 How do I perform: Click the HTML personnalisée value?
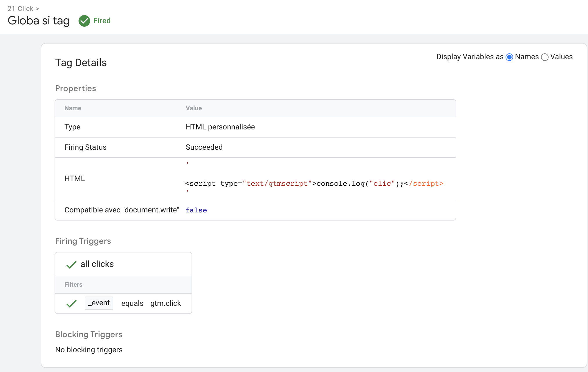[220, 127]
